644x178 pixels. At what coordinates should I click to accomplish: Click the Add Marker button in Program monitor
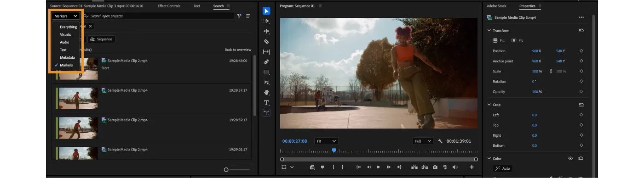tap(322, 167)
